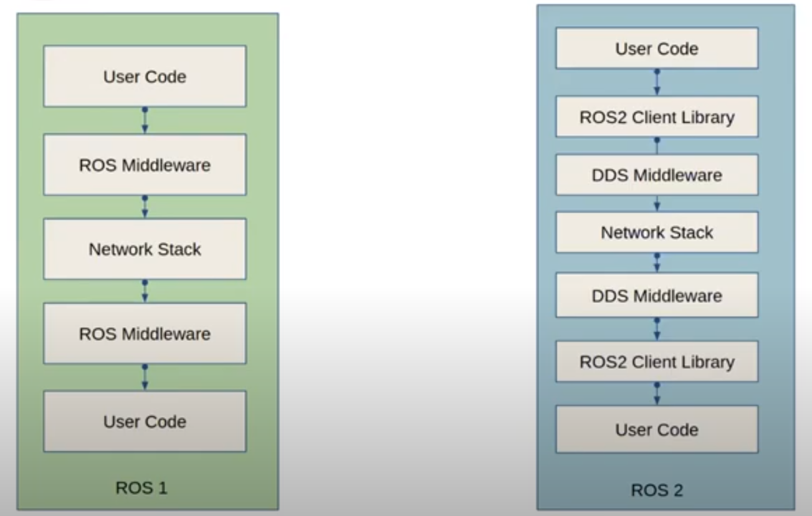
Task: Click the arrow between User Code and ROS Middleware
Action: point(144,119)
